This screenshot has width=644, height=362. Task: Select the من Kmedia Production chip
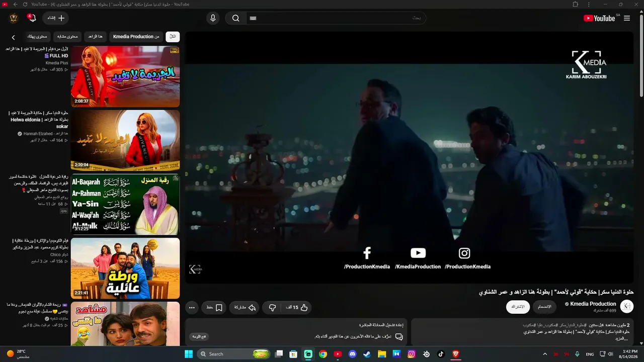click(x=136, y=37)
